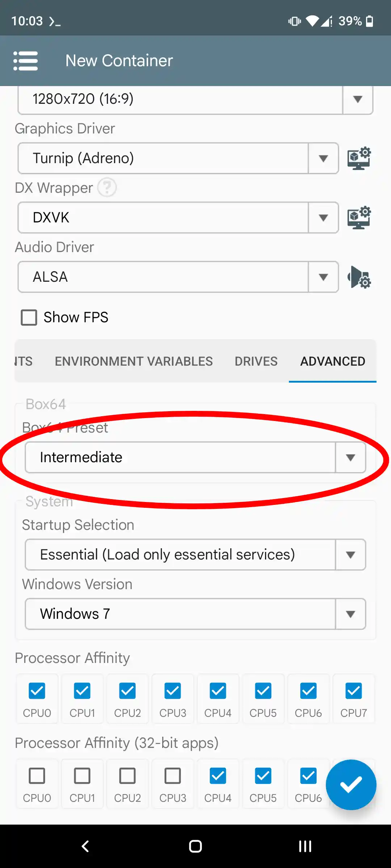
Task: Tap Android back navigation button
Action: [85, 846]
